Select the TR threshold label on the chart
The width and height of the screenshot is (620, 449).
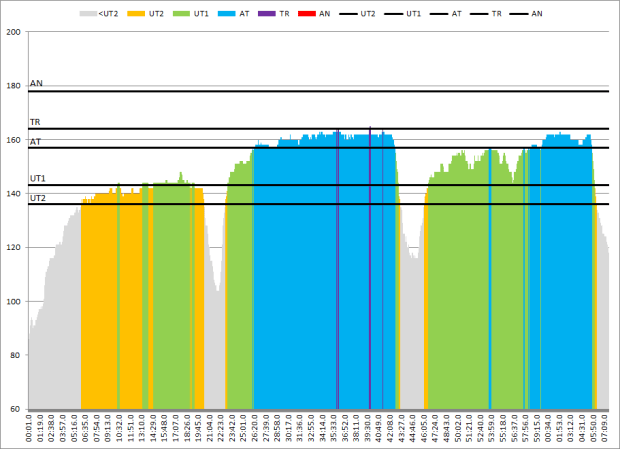35,122
